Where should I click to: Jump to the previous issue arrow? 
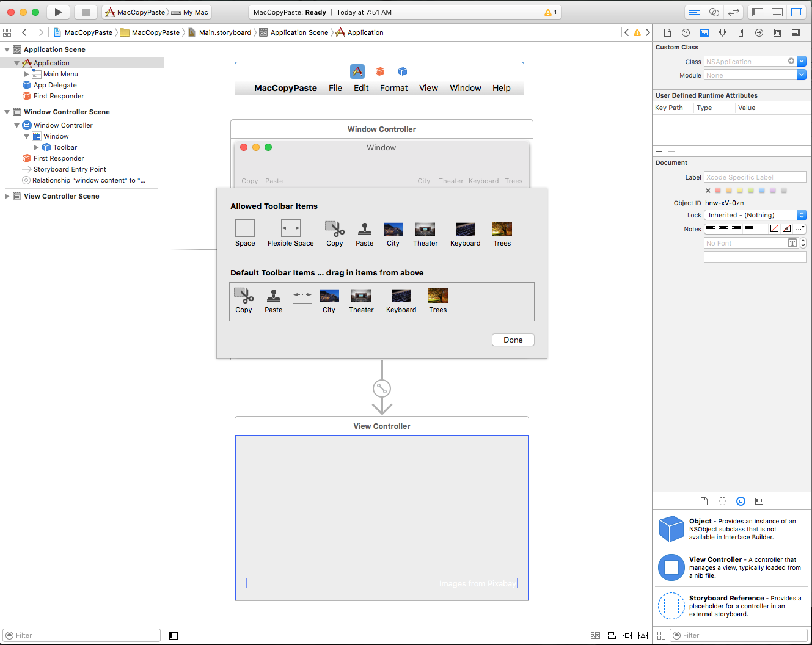click(626, 32)
